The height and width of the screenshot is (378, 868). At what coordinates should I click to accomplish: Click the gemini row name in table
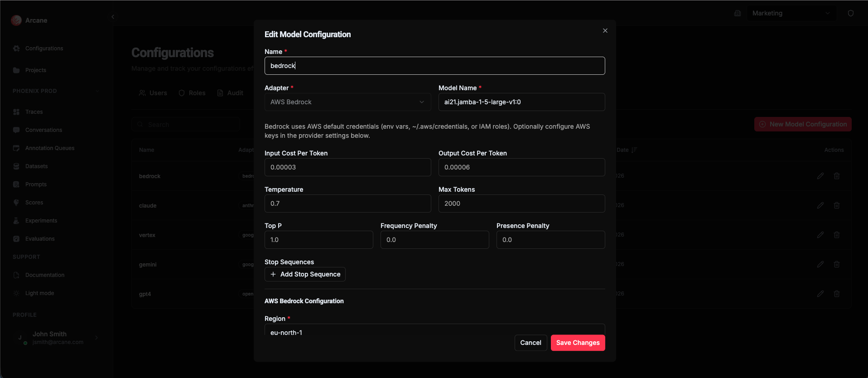[x=148, y=265]
